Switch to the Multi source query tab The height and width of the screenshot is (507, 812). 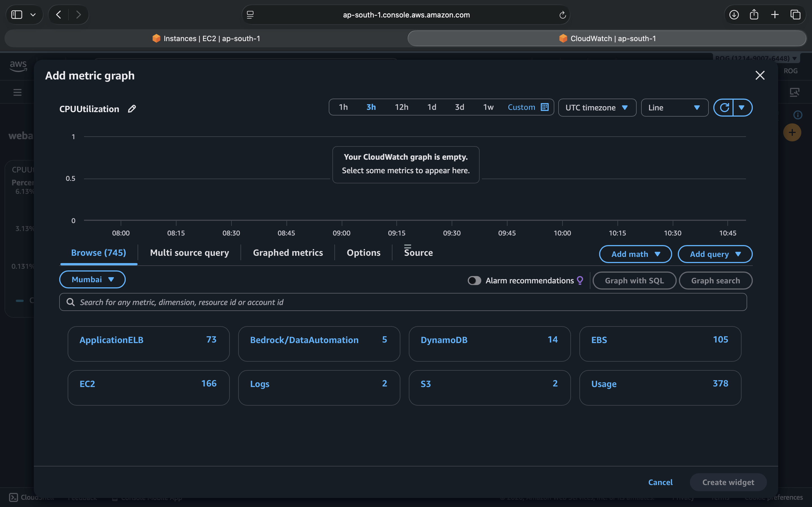tap(189, 252)
